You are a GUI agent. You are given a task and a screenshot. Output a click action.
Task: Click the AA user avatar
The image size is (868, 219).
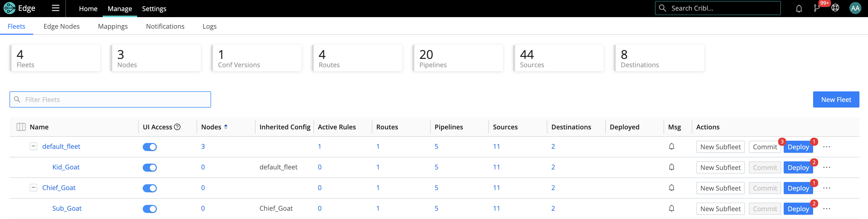(x=855, y=8)
